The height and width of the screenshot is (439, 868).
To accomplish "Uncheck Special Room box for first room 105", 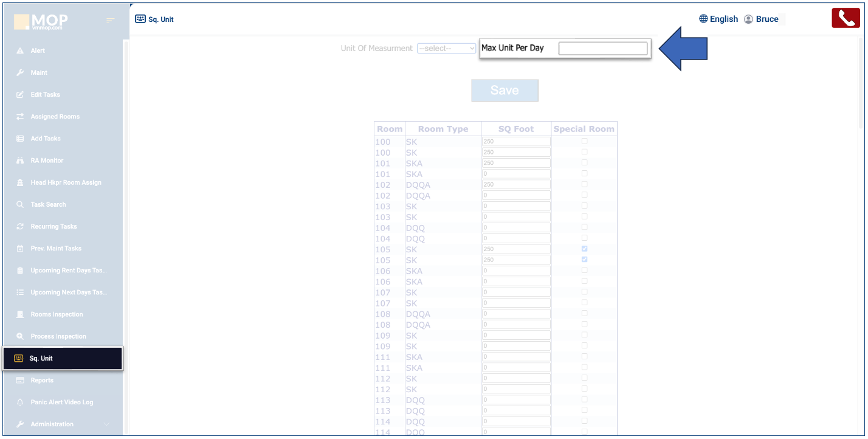I will [584, 249].
